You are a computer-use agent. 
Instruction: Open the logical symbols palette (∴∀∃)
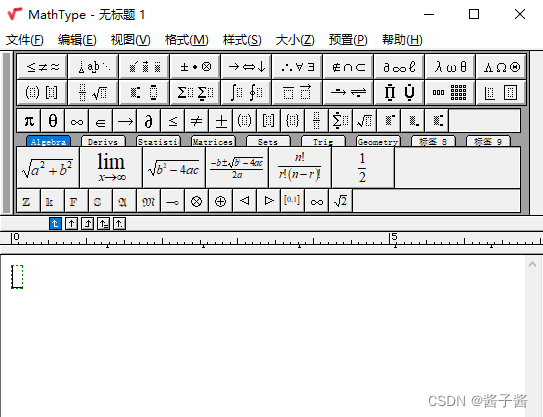pos(297,67)
